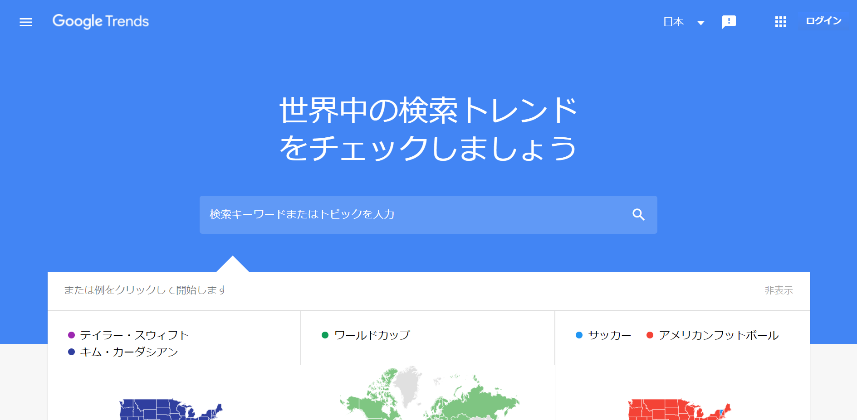This screenshot has height=420, width=857.
Task: Open the ワールドカップ example
Action: [x=371, y=335]
